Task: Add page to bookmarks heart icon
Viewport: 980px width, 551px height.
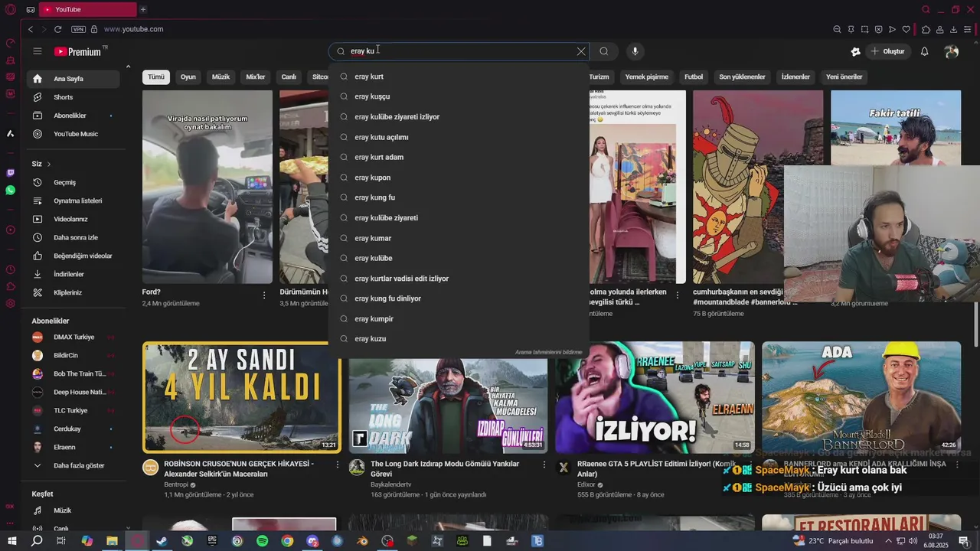Action: click(x=906, y=29)
